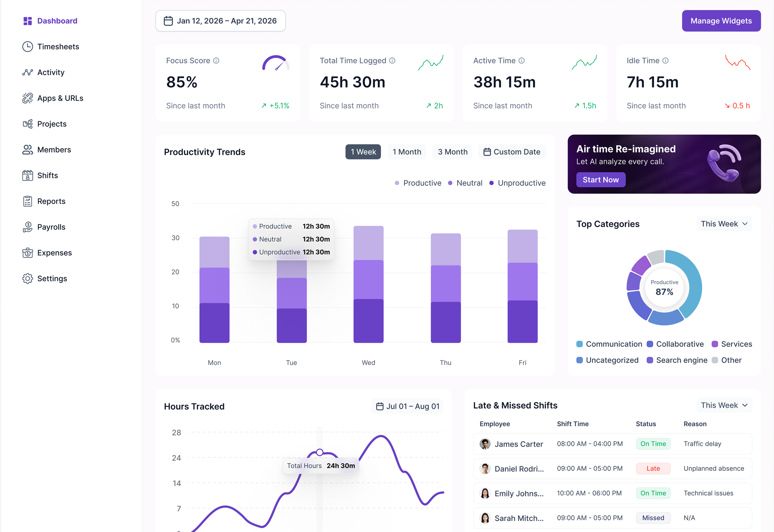Screen dimensions: 774x532
Task: Click Sarah Mitch... avatar
Action: coord(485,518)
